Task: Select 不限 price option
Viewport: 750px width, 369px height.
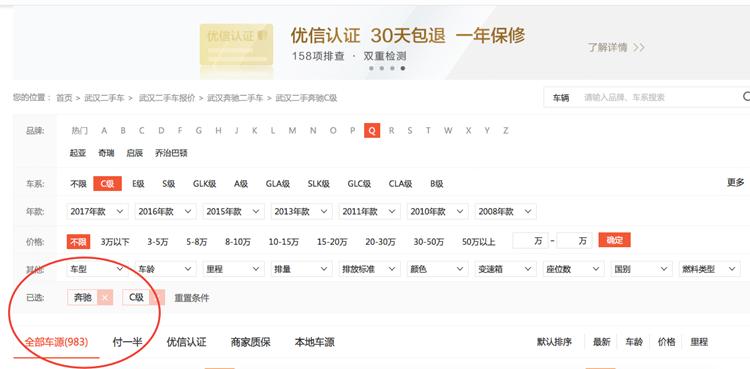Action: point(78,241)
